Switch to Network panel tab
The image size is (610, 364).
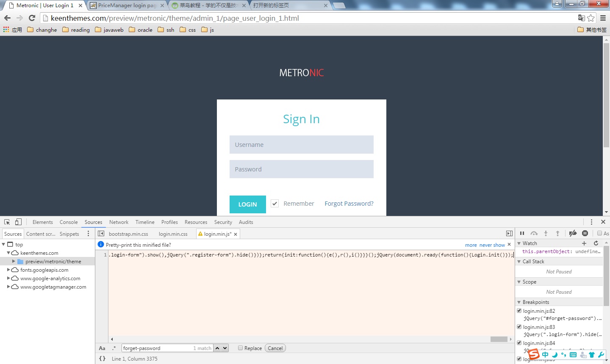[119, 222]
